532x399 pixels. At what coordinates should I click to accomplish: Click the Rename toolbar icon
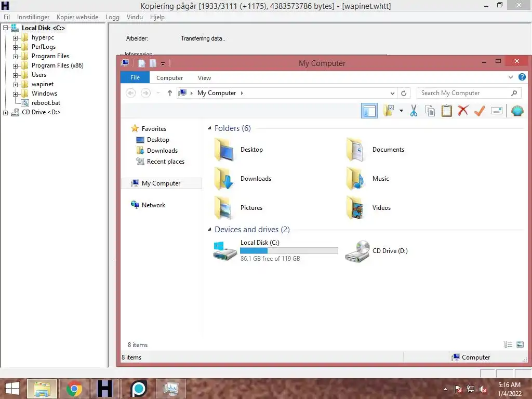pyautogui.click(x=496, y=111)
